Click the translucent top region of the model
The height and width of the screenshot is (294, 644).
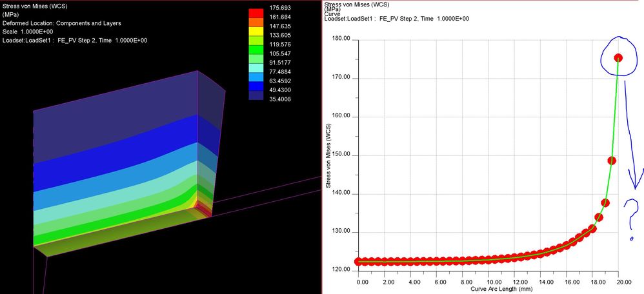[116, 103]
